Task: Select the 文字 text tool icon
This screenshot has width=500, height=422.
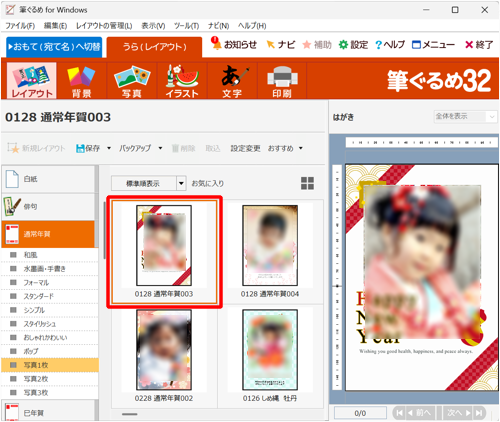Action: [x=232, y=81]
